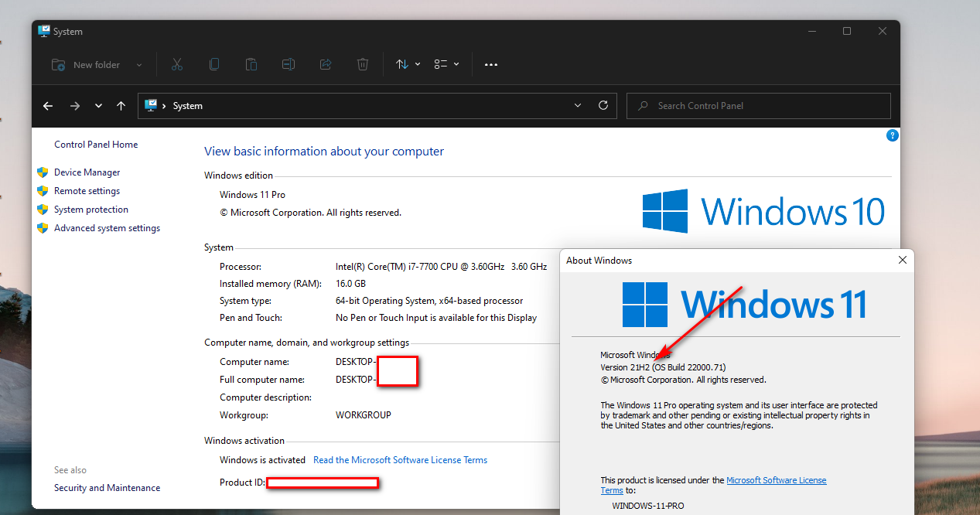Screen dimensions: 980x515
Task: Open Device Manager link
Action: coord(87,172)
